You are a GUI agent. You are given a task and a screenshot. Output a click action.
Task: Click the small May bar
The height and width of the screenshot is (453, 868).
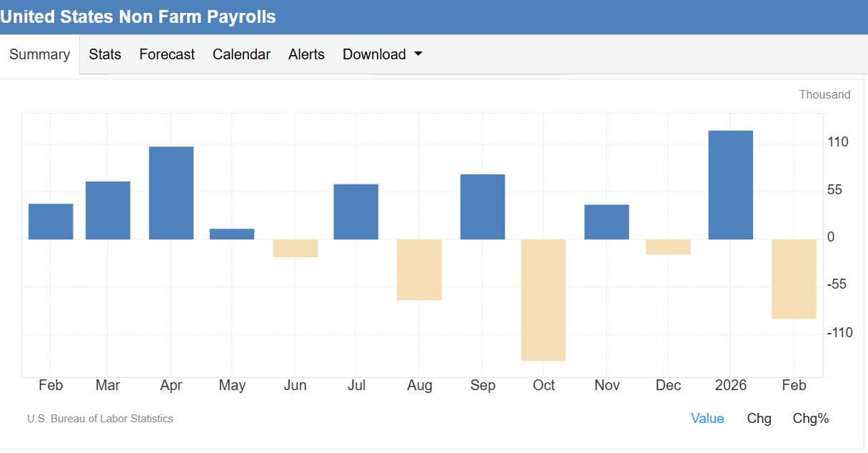tap(232, 234)
